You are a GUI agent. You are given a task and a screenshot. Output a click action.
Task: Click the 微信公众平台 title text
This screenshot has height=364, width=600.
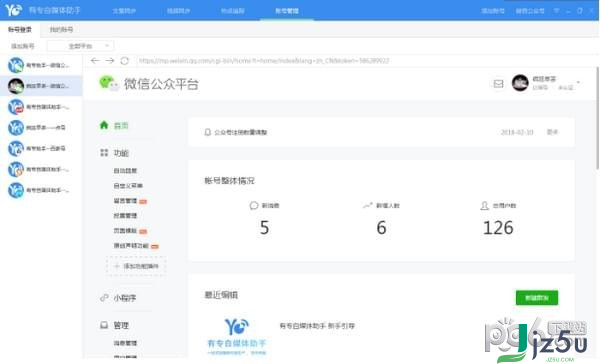[x=161, y=84]
